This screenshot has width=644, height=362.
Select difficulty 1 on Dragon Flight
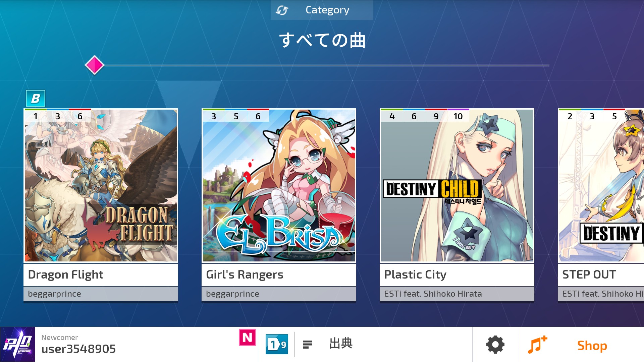[36, 116]
